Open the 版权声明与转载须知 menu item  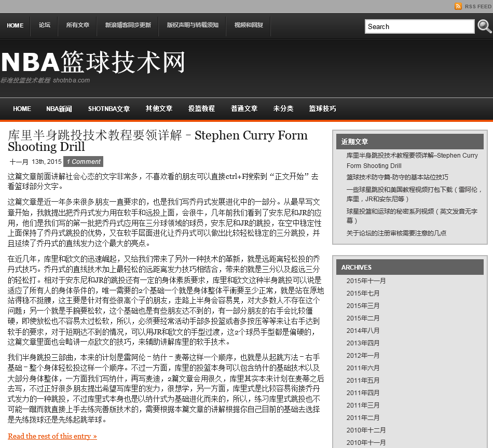tap(193, 25)
